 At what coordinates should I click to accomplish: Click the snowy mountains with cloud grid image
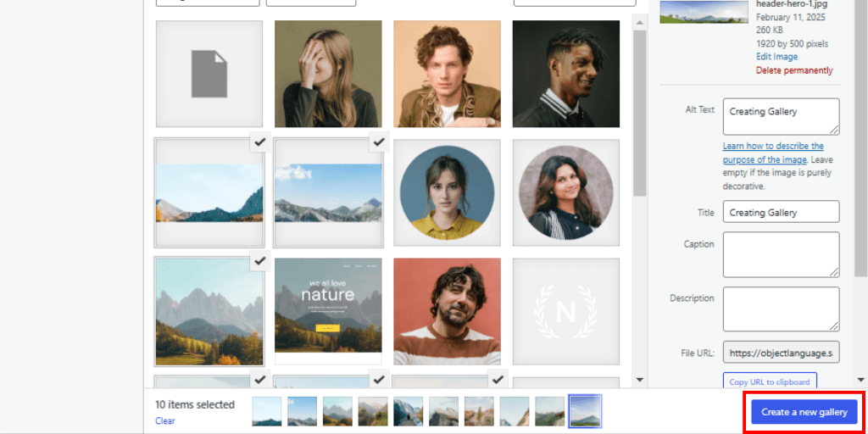pyautogui.click(x=328, y=192)
